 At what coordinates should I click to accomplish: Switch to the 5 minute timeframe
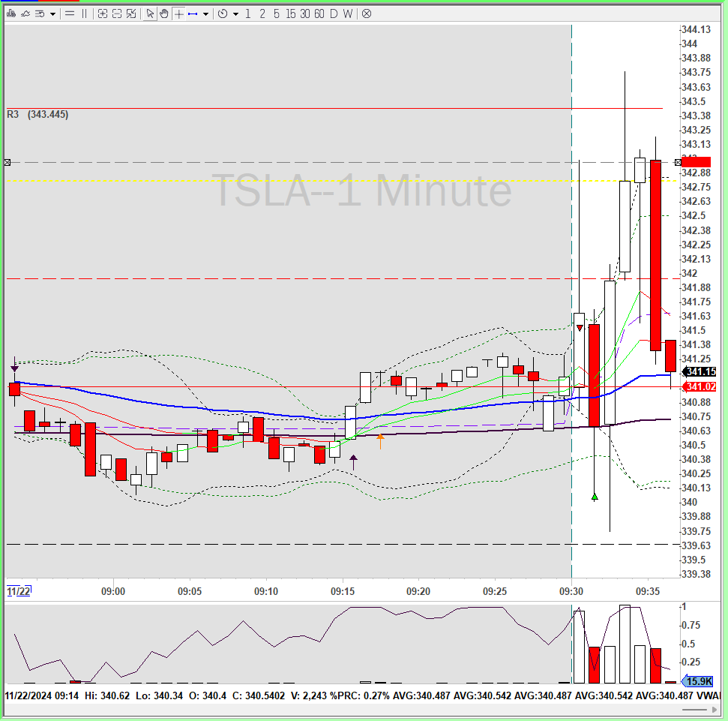point(276,14)
